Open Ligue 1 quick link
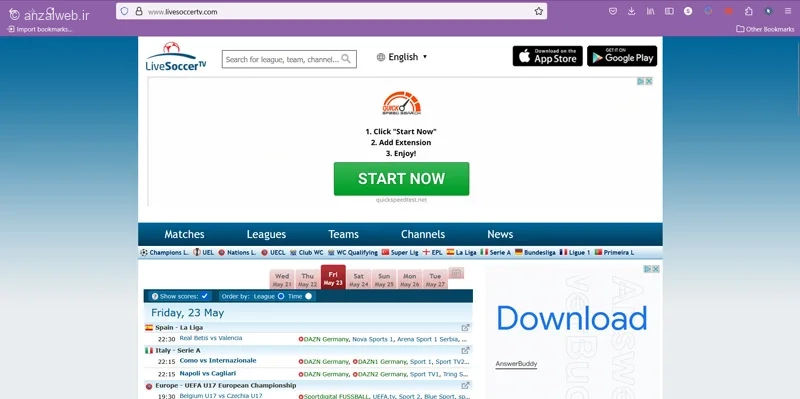800x399 pixels. pyautogui.click(x=575, y=253)
